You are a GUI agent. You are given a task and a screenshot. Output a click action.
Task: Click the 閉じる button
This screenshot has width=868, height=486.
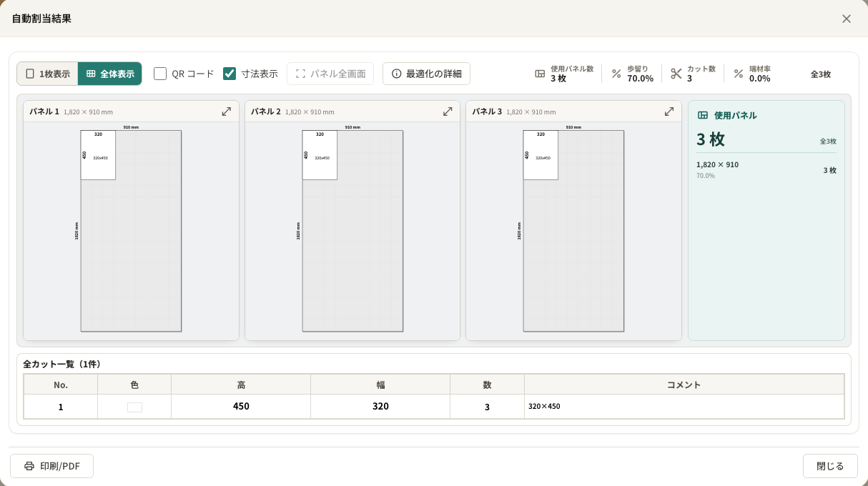(830, 466)
